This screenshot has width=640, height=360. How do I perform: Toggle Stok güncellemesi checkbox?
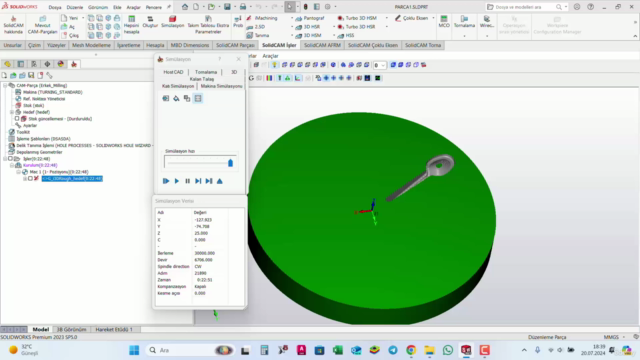[17, 119]
